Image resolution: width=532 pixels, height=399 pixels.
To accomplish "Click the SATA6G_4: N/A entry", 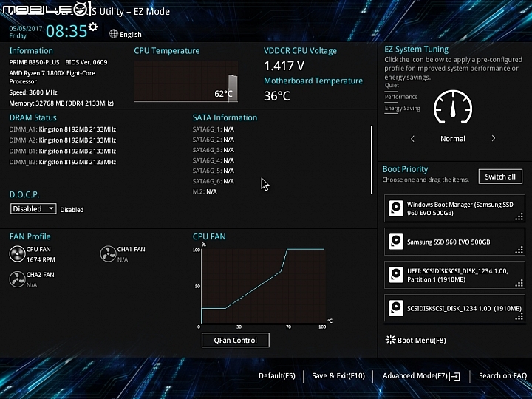I will tap(213, 160).
